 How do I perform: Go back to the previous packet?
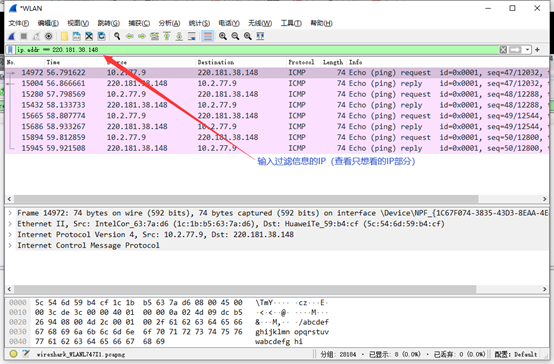(130, 36)
